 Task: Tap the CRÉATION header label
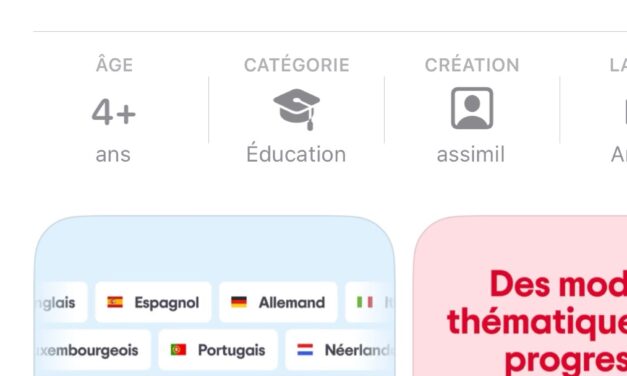point(472,65)
